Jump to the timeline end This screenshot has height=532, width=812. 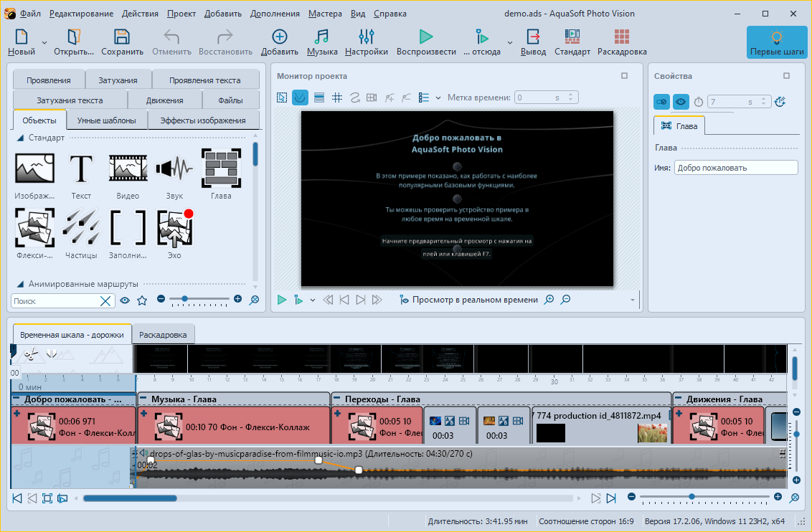612,498
